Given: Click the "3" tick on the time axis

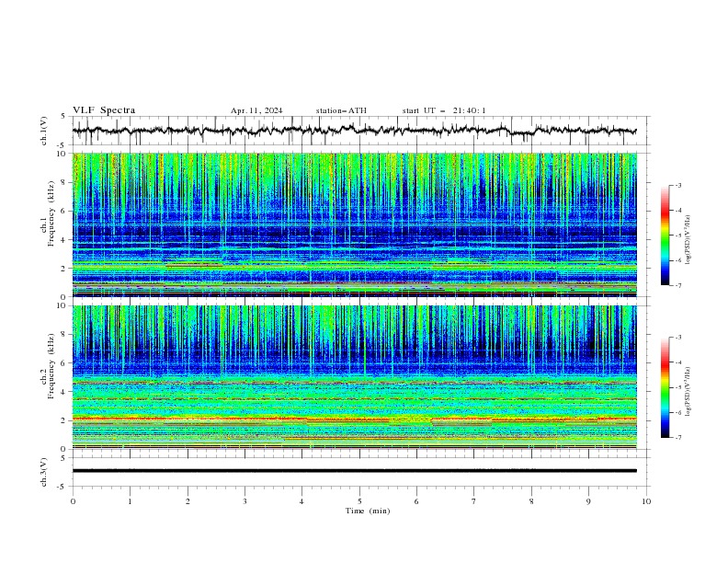Looking at the screenshot, I should coord(245,501).
